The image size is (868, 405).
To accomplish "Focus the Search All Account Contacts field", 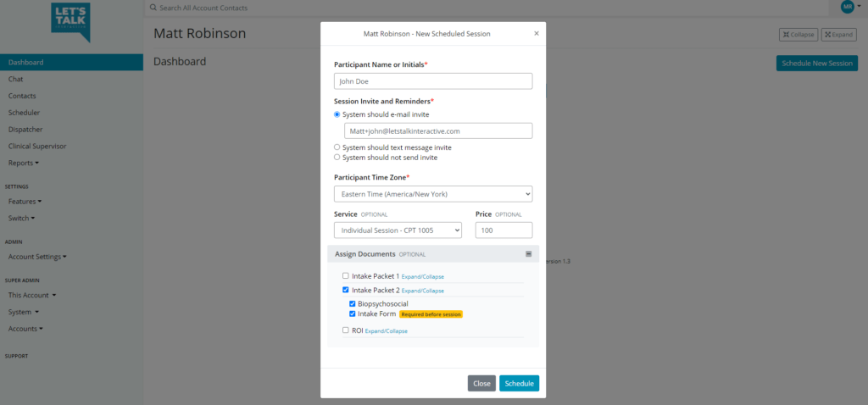I will point(487,8).
